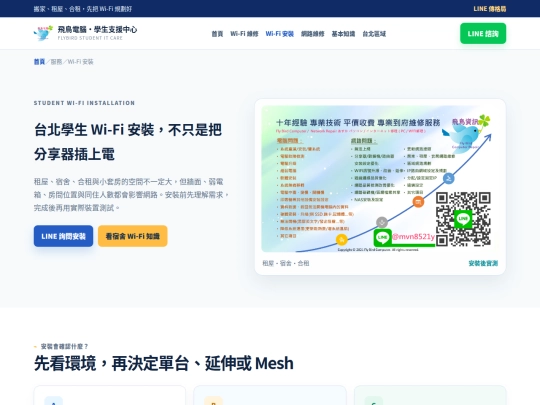Click the 服務 breadcrumb item
The width and height of the screenshot is (540, 405).
pyautogui.click(x=56, y=62)
